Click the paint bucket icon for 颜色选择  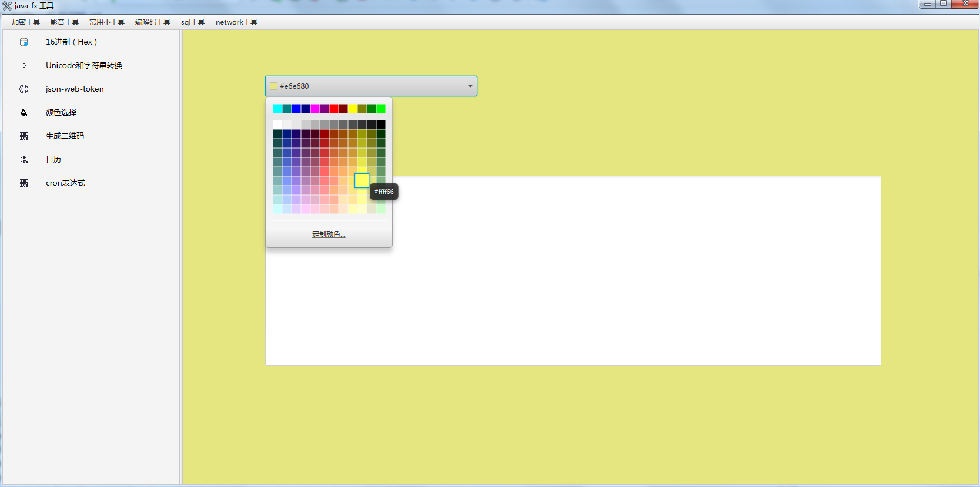[24, 113]
